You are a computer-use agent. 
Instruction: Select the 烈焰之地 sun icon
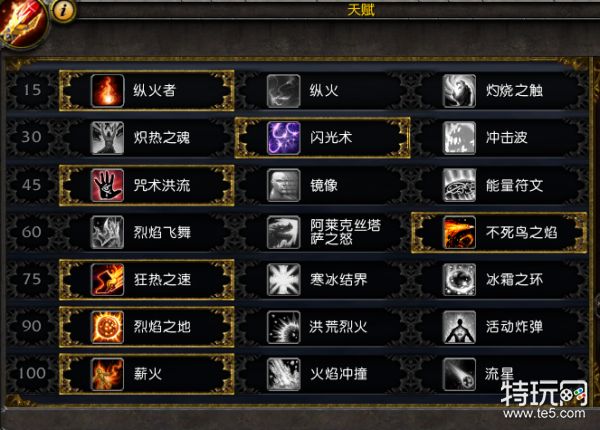coord(108,327)
